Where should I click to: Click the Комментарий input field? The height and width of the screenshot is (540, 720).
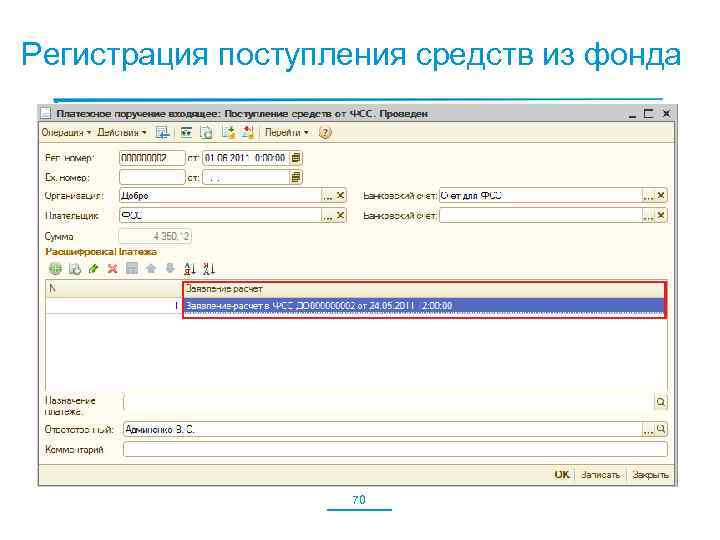(395, 450)
